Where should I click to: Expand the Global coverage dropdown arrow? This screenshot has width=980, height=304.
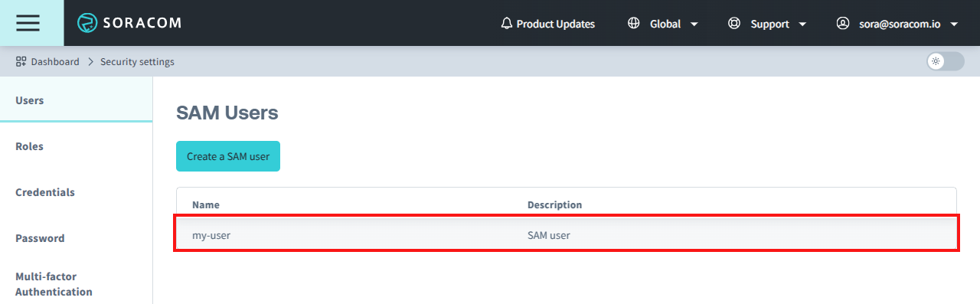point(694,25)
